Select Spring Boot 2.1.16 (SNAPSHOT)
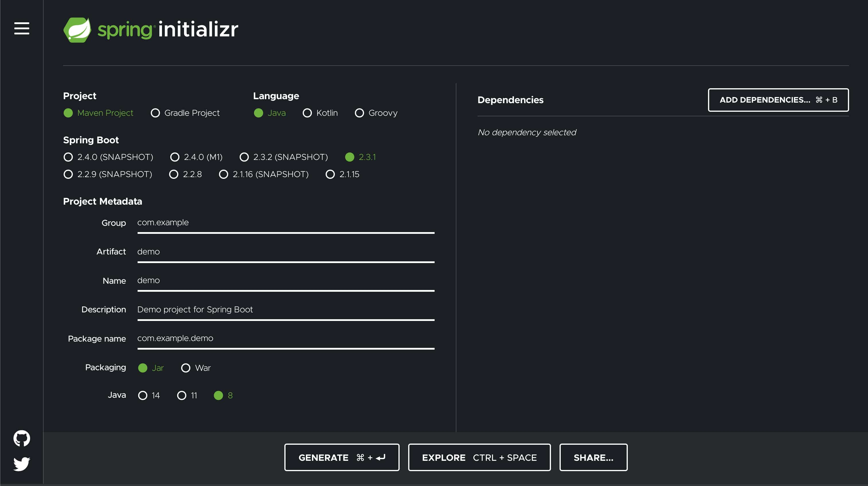 [x=263, y=174]
